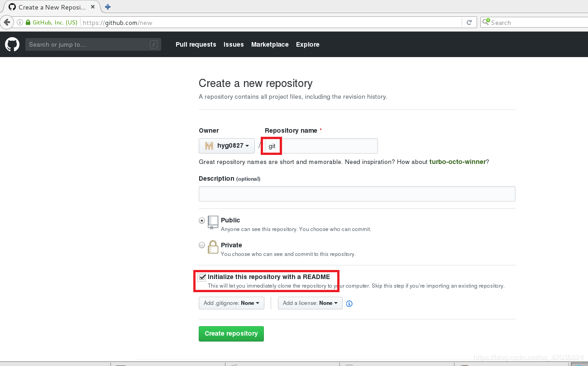
Task: Click the green padlock security icon
Action: point(28,22)
